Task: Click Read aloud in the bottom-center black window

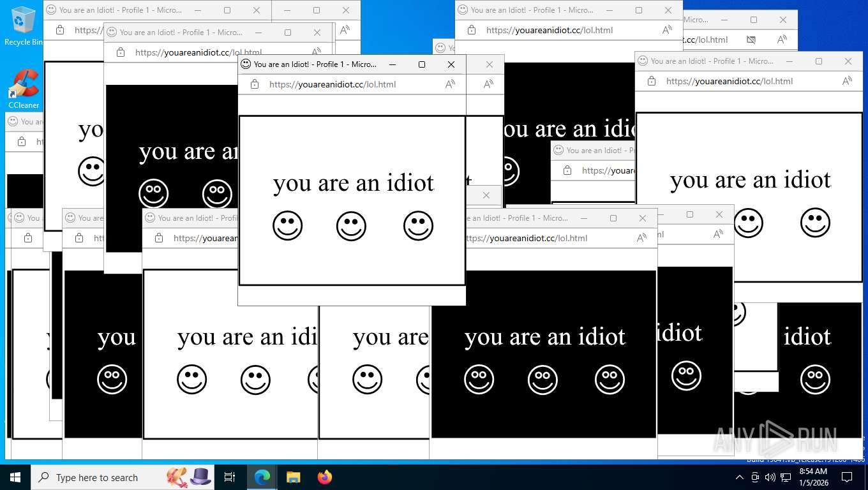Action: 641,238
